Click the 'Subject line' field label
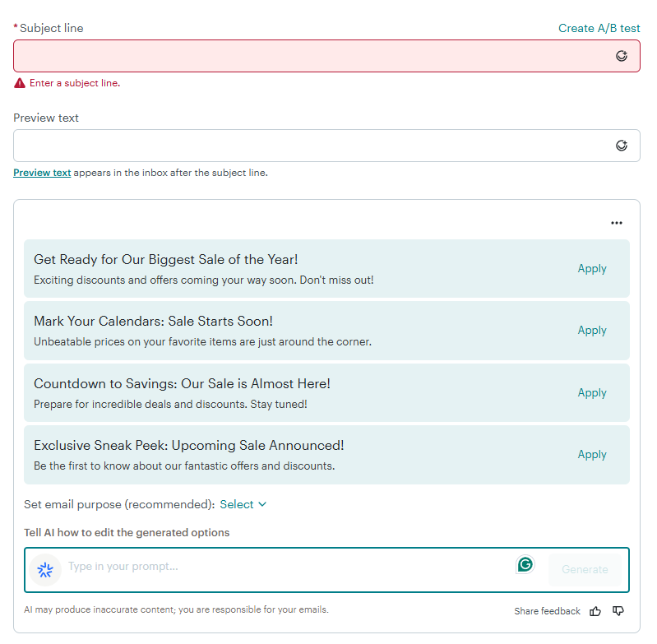The width and height of the screenshot is (657, 644). pyautogui.click(x=52, y=28)
